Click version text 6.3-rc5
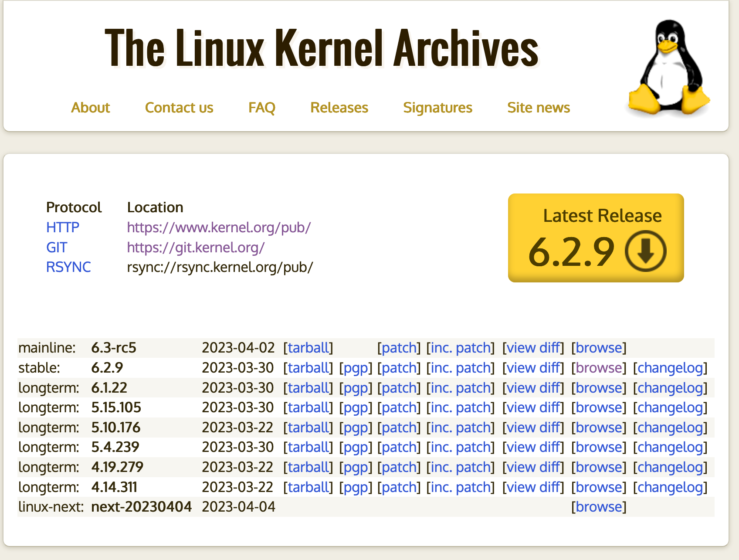Screen dimensions: 739x560 (114, 348)
